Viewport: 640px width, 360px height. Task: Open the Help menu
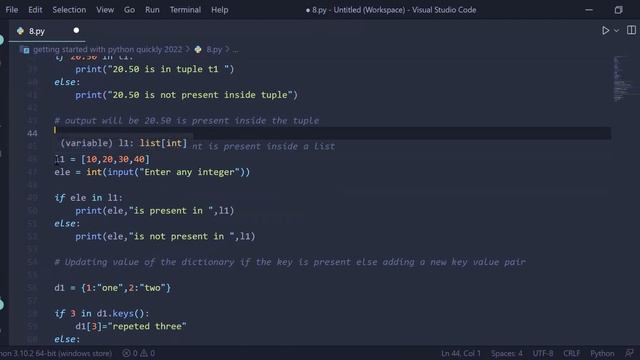pos(220,10)
